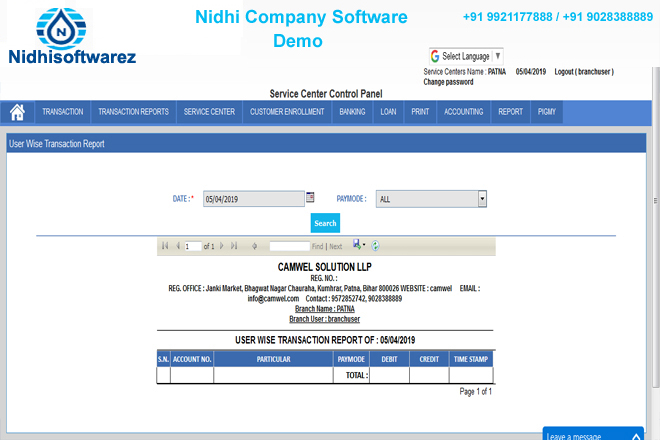Click the Branch User : branchuser text
Screen dimensions: 660x440
[325, 319]
